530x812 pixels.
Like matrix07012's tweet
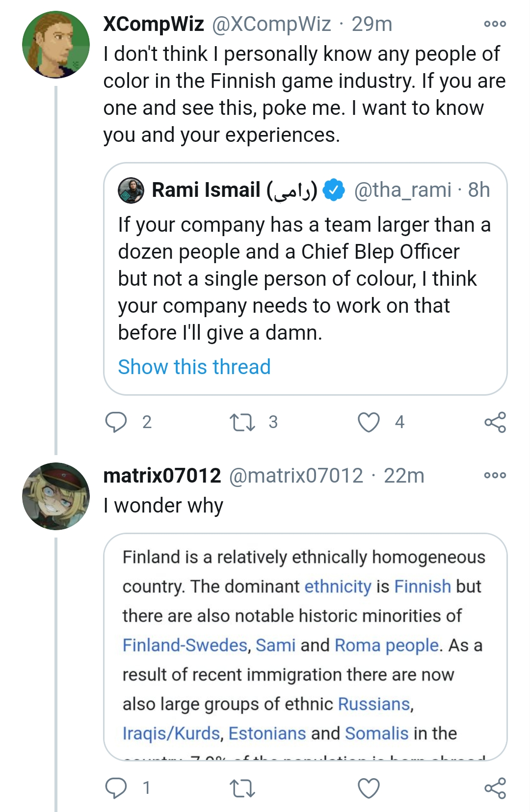(x=369, y=788)
